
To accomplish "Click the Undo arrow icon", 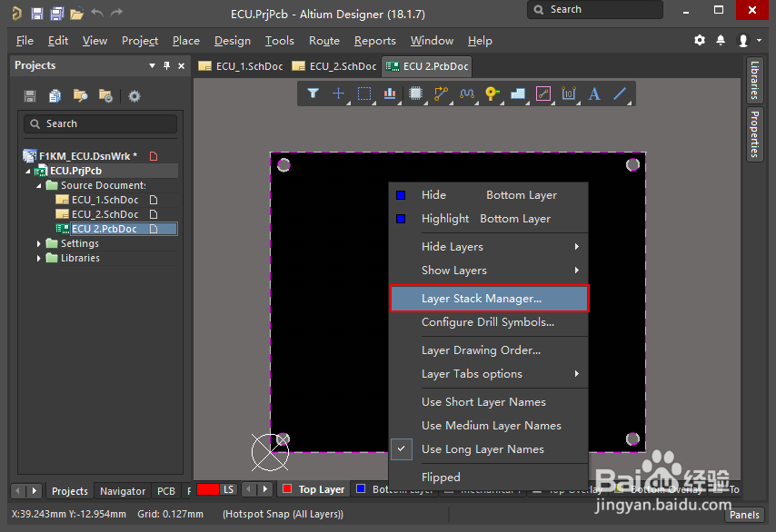I will click(97, 13).
